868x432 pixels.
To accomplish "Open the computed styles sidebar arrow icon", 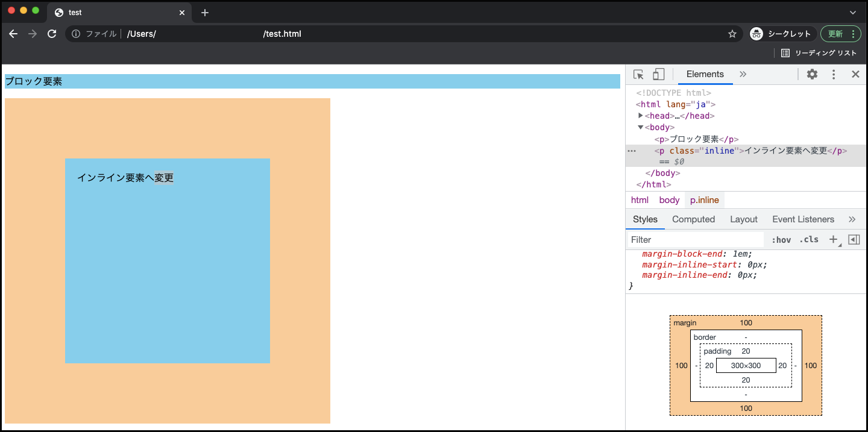I will click(x=854, y=239).
